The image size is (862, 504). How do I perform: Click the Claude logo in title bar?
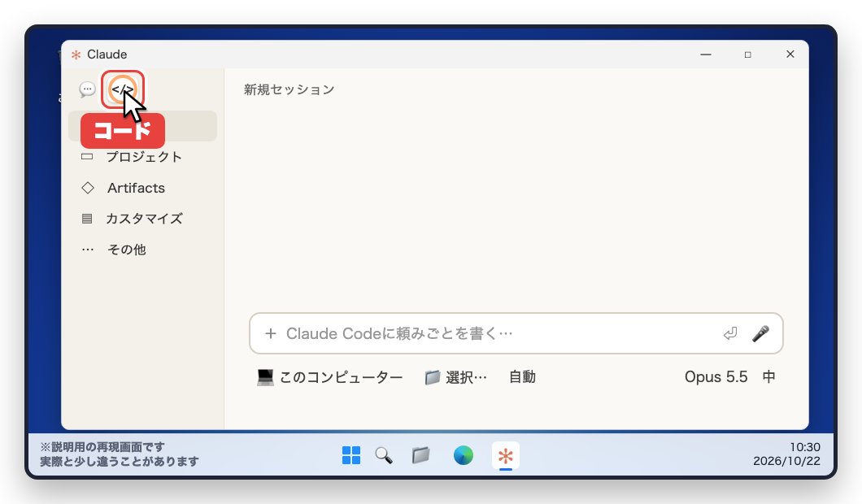coord(76,54)
